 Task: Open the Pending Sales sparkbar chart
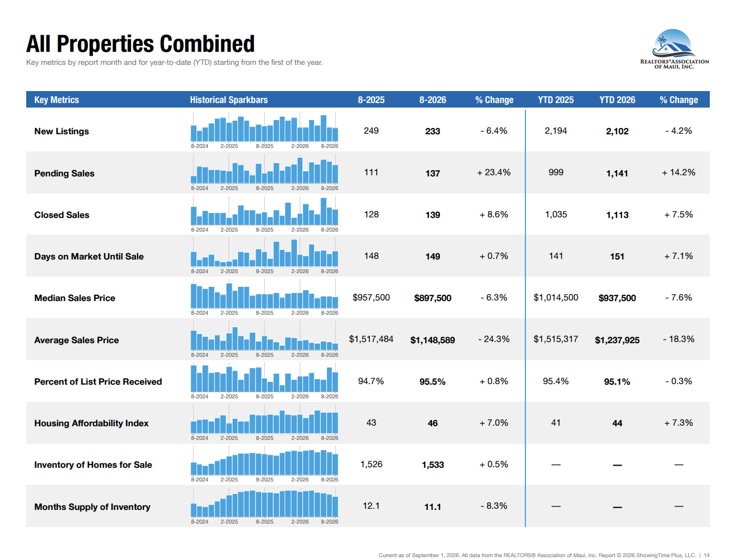point(265,171)
